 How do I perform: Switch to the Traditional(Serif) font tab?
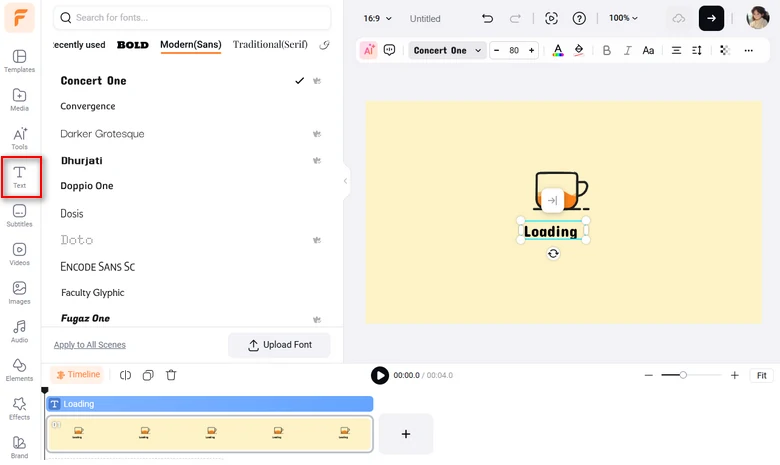[270, 45]
